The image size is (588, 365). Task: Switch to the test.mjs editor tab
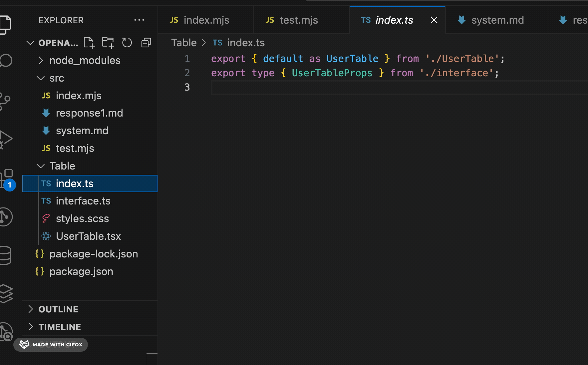(x=298, y=20)
